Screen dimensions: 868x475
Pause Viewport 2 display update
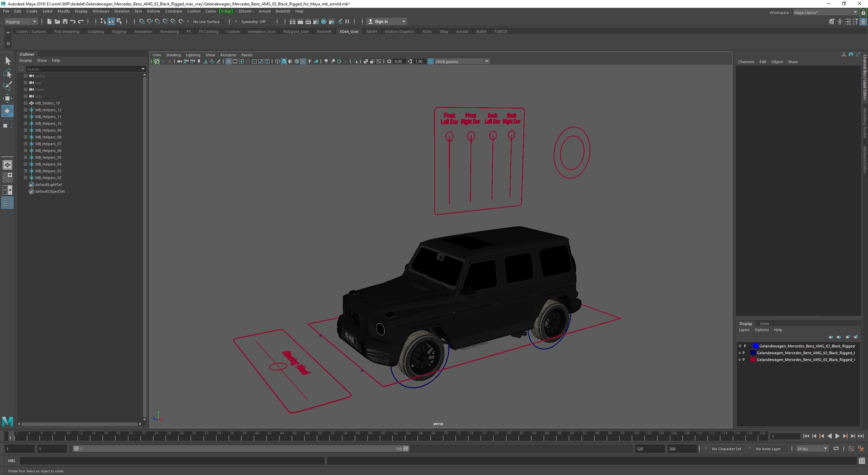click(x=347, y=21)
